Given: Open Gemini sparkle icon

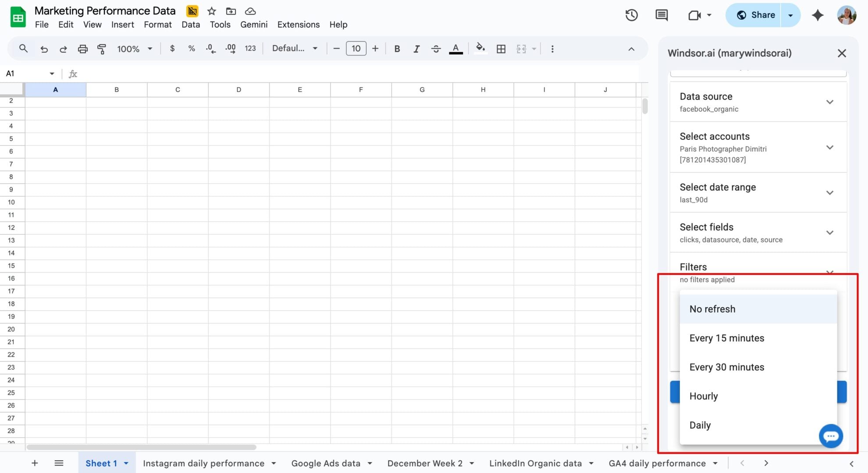Looking at the screenshot, I should 818,15.
